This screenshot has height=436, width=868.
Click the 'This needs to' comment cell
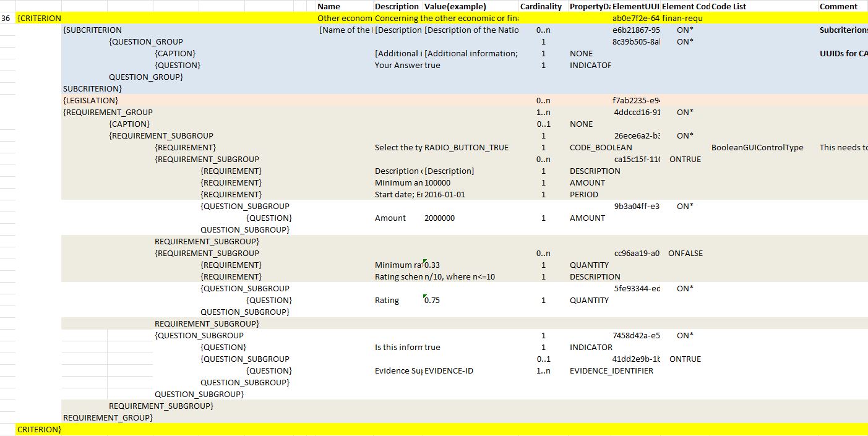[843, 148]
